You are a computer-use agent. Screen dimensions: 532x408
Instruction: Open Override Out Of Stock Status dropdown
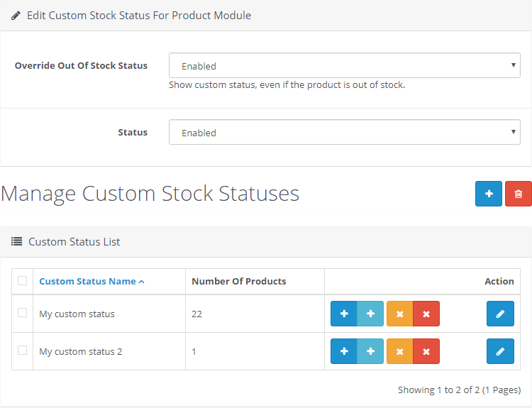pos(344,65)
